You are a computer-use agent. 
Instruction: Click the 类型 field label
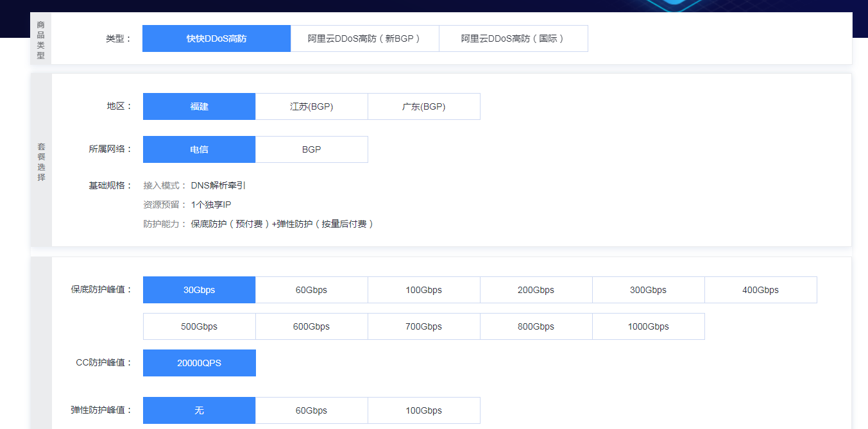(119, 38)
